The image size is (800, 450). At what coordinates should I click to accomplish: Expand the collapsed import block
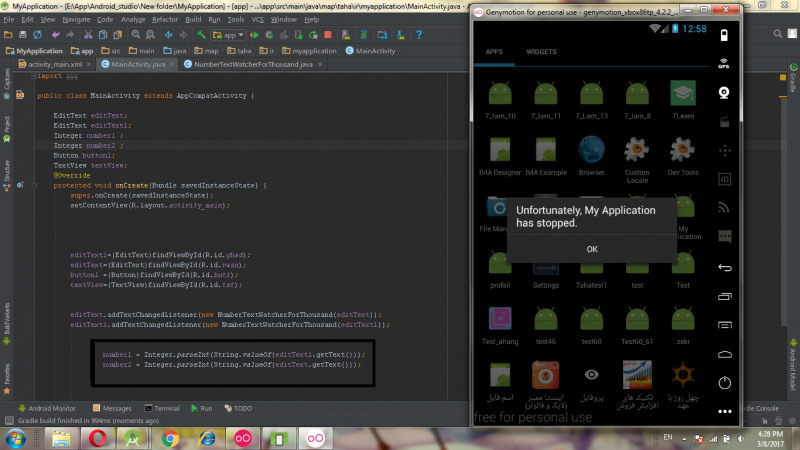(34, 76)
